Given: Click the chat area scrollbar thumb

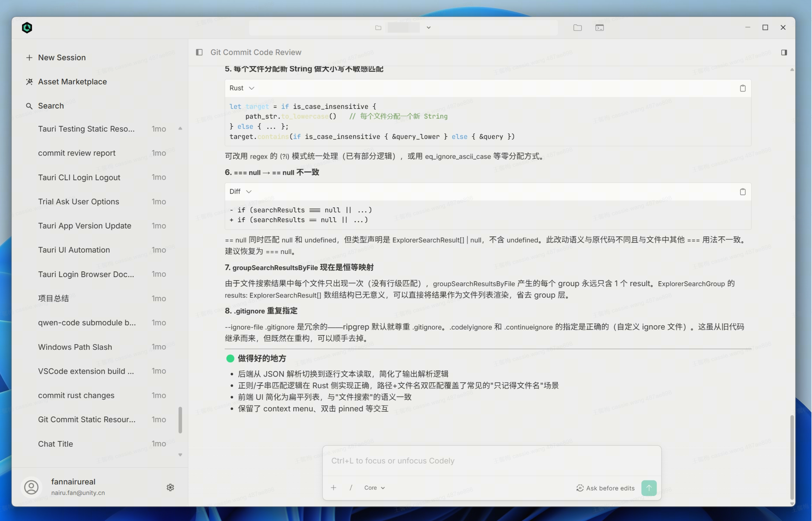Looking at the screenshot, I should click(792, 457).
